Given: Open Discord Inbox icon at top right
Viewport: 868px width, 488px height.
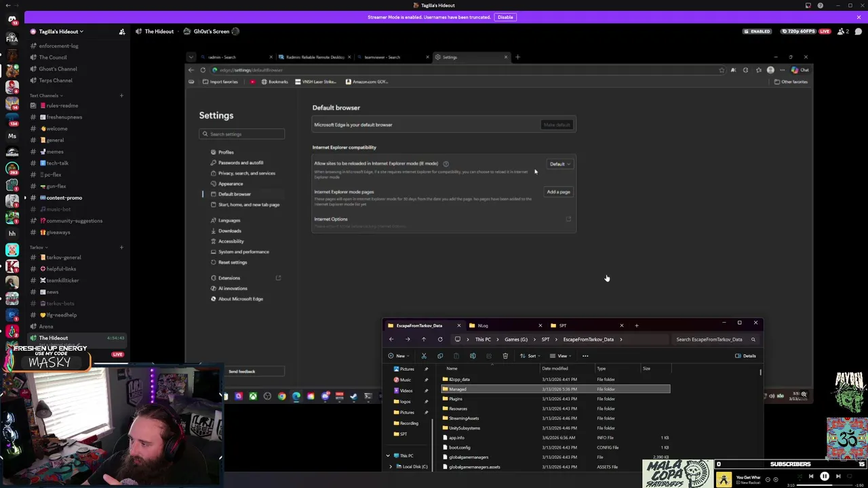Looking at the screenshot, I should click(808, 5).
